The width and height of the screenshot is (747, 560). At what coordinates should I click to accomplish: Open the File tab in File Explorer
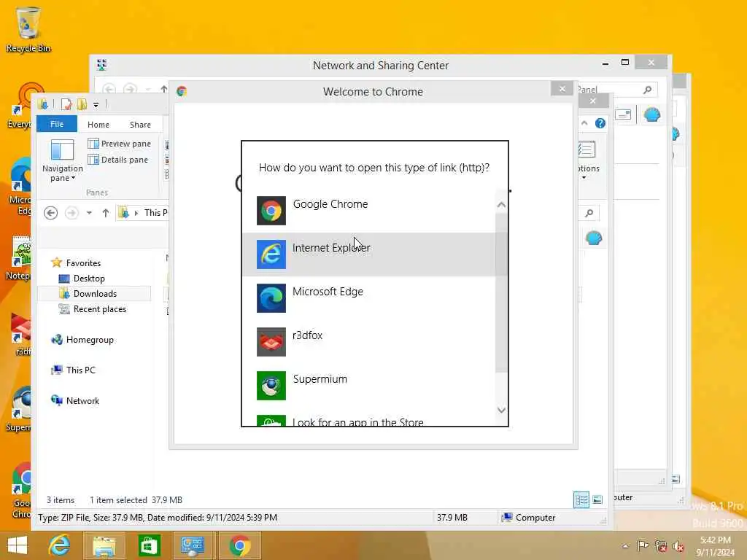[57, 124]
